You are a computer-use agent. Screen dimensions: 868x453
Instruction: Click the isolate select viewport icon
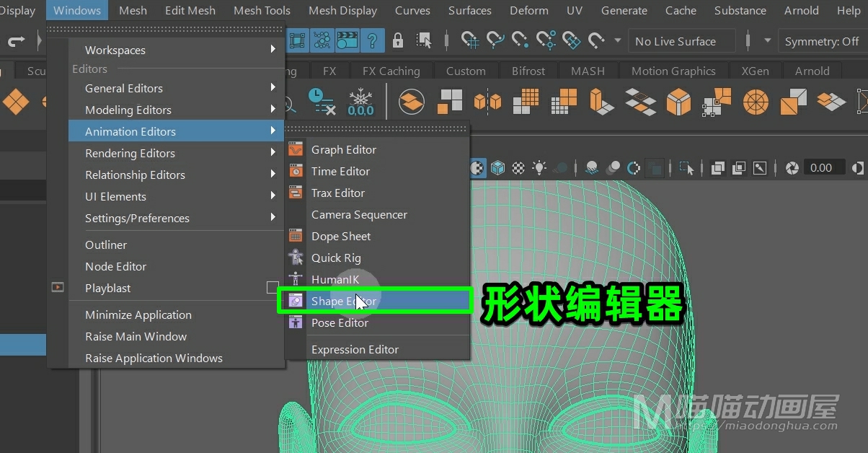(x=687, y=168)
